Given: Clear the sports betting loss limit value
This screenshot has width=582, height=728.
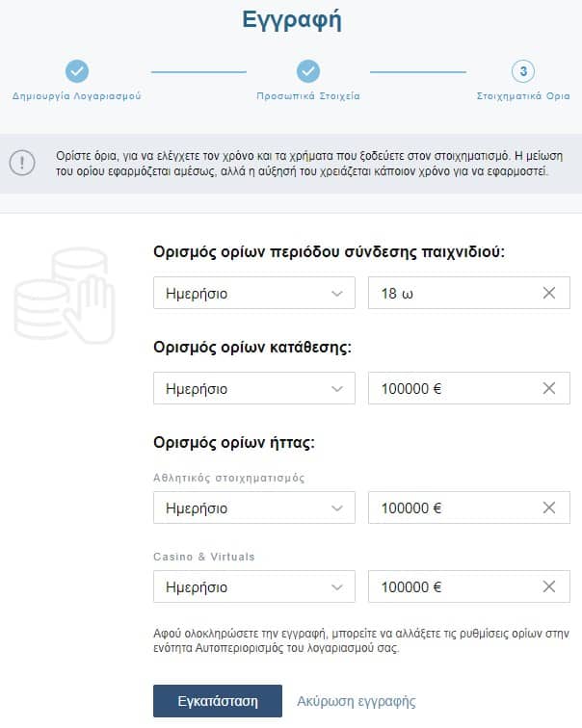Looking at the screenshot, I should 549,507.
